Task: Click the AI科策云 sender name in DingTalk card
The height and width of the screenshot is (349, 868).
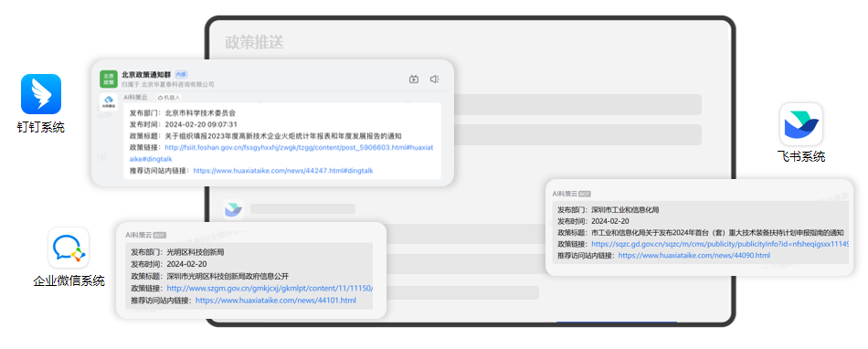Action: [x=135, y=98]
